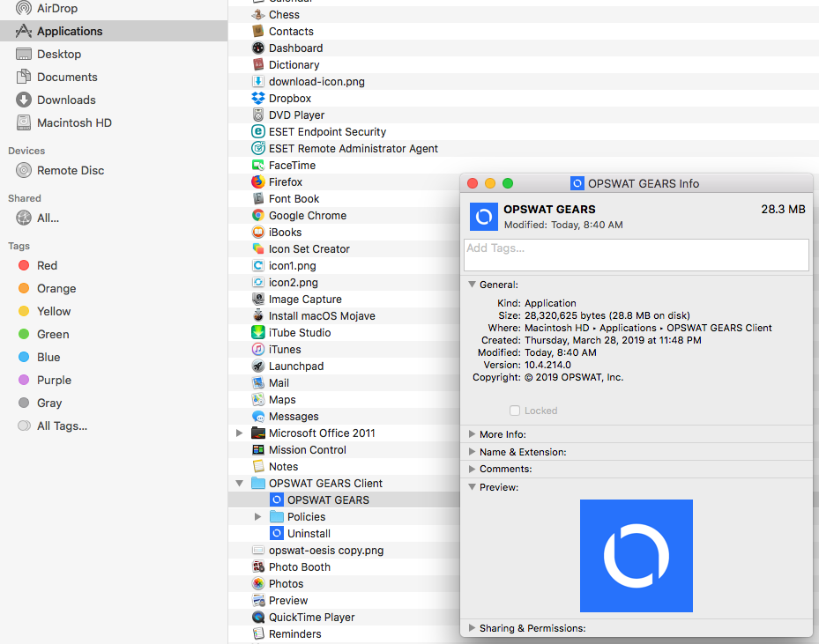The height and width of the screenshot is (644, 819).
Task: Click the Add Tags field
Action: pos(637,255)
